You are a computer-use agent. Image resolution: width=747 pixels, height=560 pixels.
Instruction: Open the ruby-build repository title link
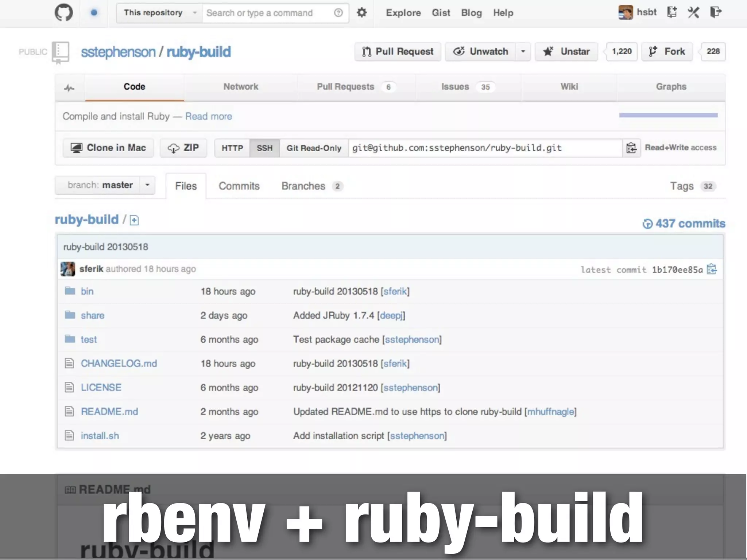(x=199, y=52)
